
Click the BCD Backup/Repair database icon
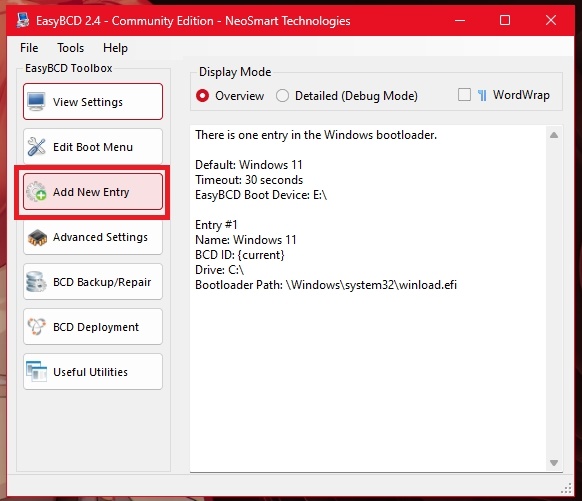tap(36, 282)
